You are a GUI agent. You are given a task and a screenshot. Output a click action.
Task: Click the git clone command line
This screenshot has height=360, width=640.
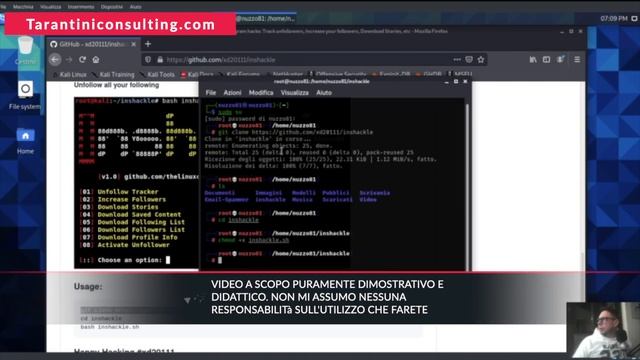click(296, 132)
